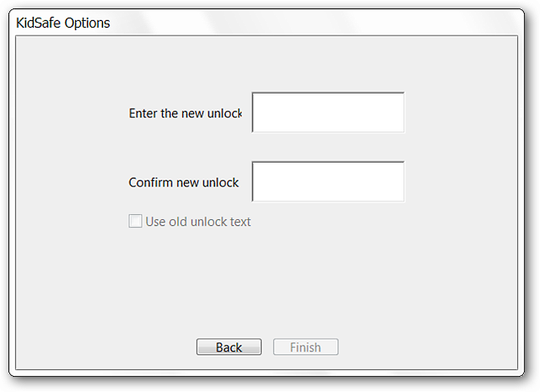Complete the wizard using Finish
This screenshot has height=392, width=540.
tap(305, 347)
